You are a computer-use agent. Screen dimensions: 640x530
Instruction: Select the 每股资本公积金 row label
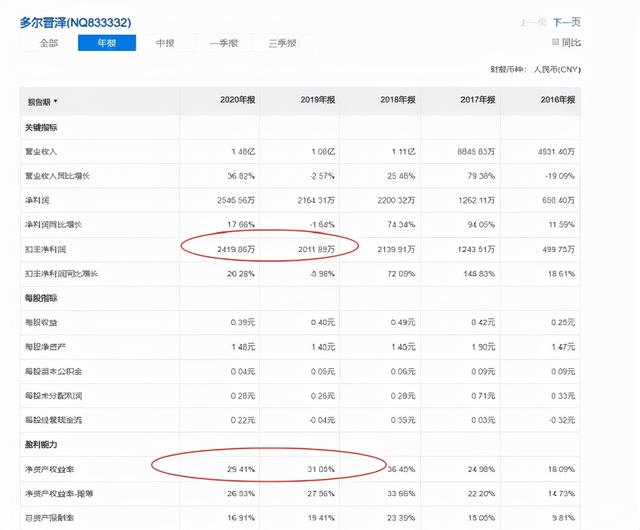click(53, 372)
